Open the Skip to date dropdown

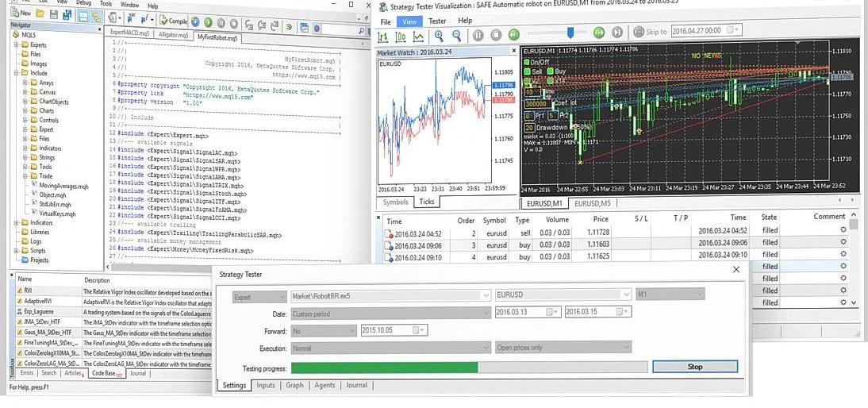[x=732, y=29]
